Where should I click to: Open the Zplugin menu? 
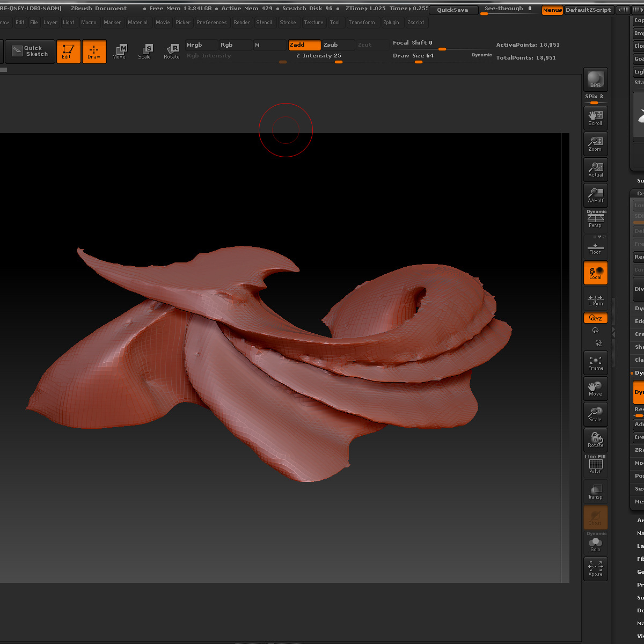tap(392, 23)
